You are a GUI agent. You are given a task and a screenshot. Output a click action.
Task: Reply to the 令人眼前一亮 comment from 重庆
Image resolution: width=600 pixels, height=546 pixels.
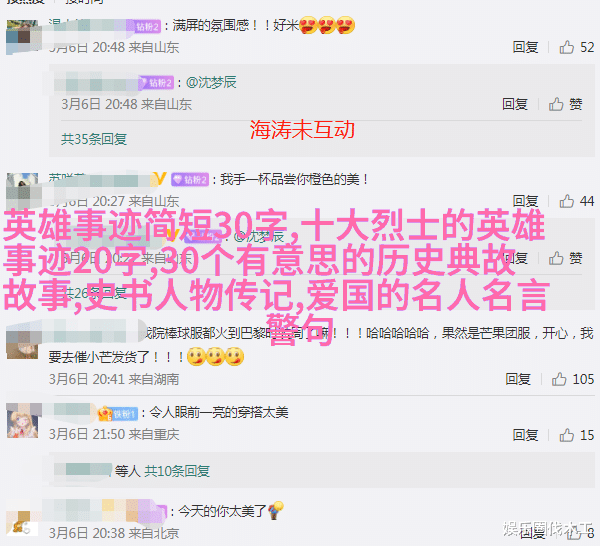click(x=525, y=435)
